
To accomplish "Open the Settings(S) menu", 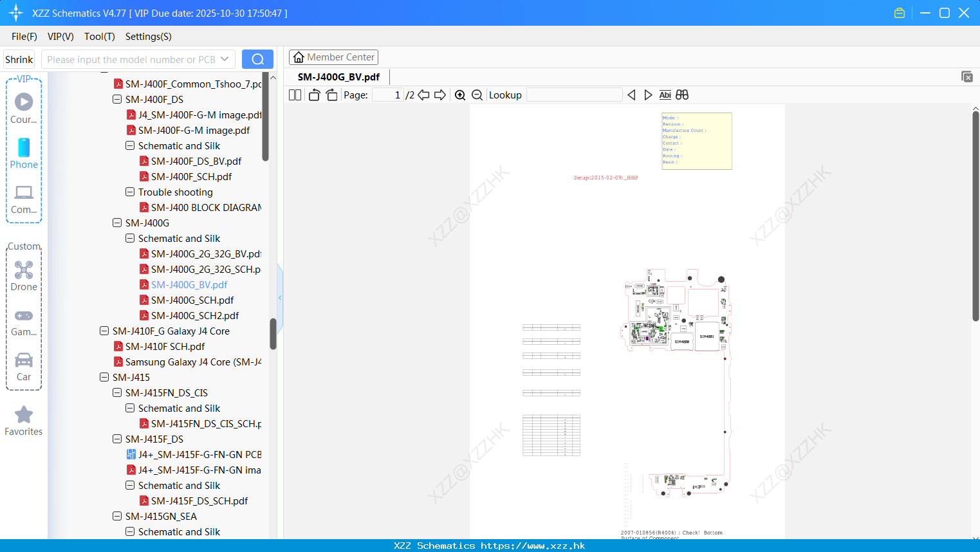I will (x=149, y=37).
